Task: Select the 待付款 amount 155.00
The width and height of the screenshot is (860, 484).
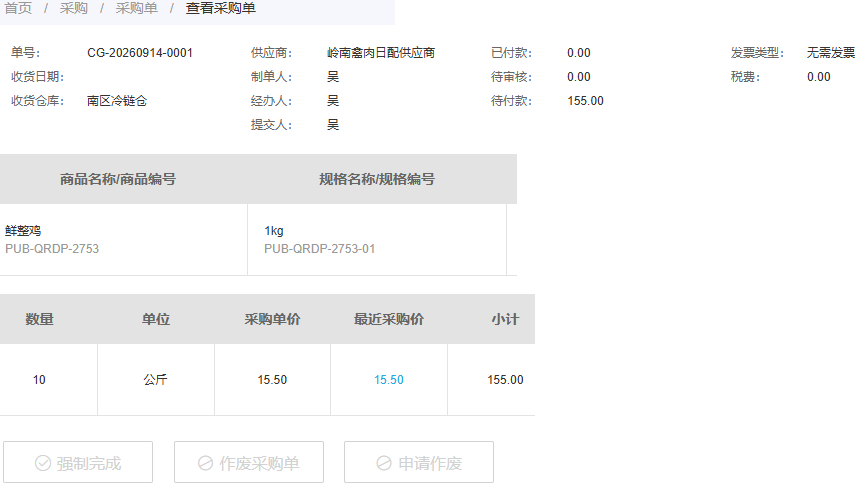Action: coord(585,101)
